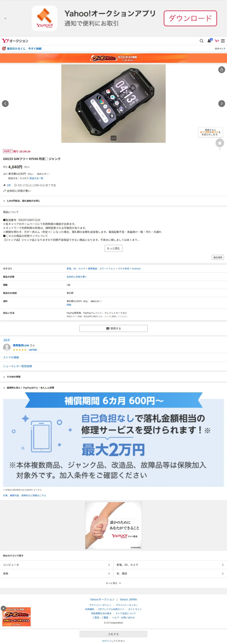This screenshot has height=644, width=227.
Task: Open 利用規約 footer link
Action: [x=90, y=609]
